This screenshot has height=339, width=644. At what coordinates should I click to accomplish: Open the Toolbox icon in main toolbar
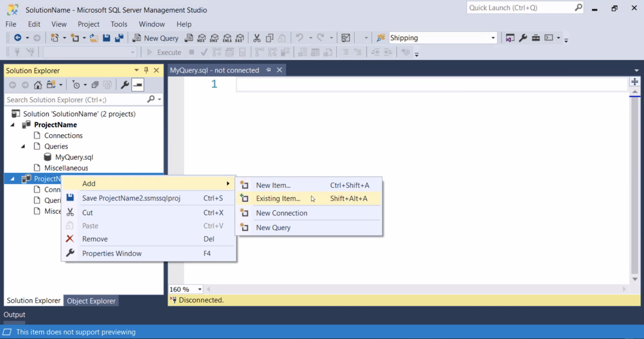coord(536,38)
